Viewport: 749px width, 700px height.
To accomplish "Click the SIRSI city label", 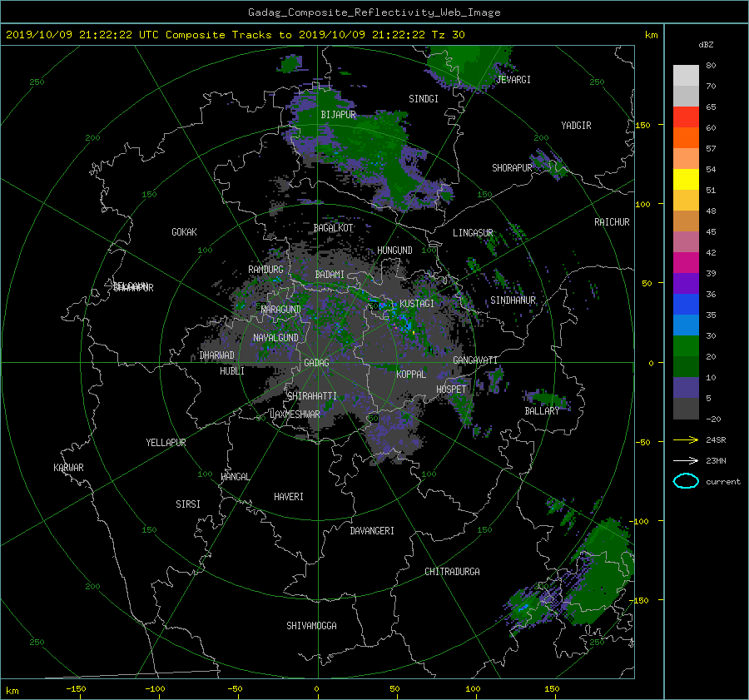I will (188, 504).
